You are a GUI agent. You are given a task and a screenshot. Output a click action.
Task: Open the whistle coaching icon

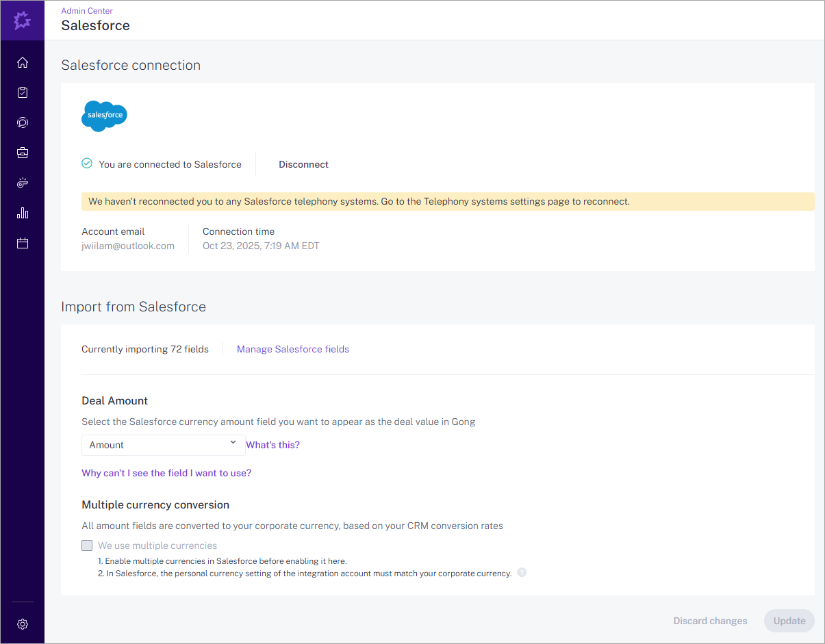pos(23,183)
